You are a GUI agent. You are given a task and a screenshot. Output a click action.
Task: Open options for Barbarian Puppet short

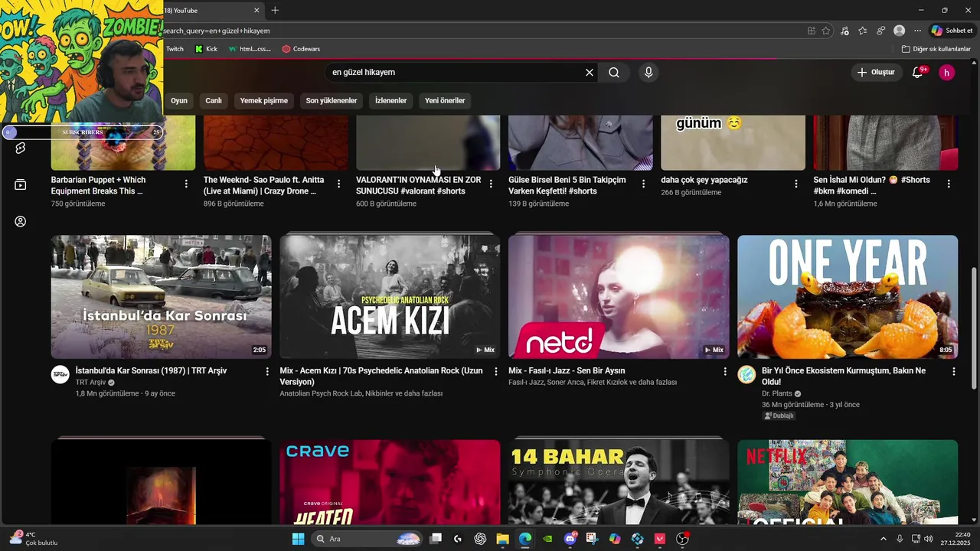186,184
